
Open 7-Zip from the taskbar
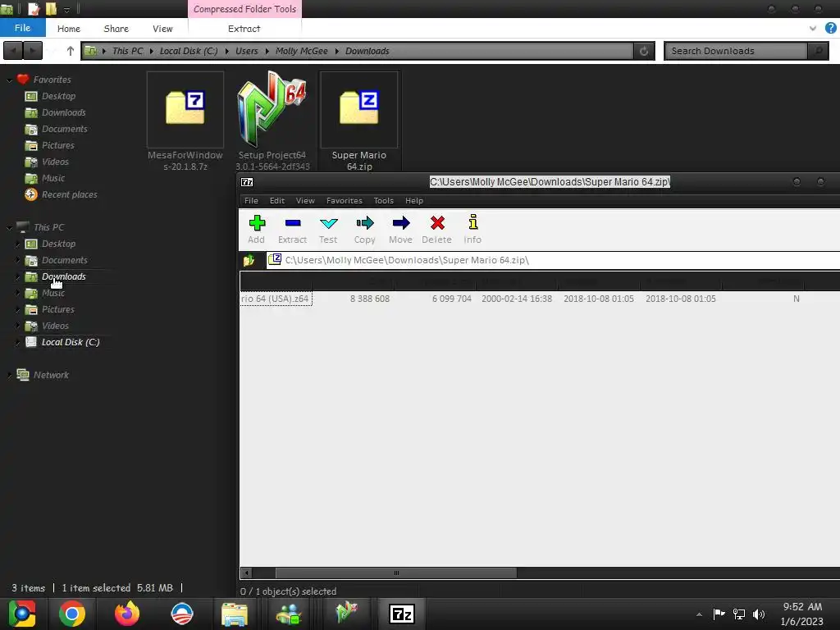pos(402,614)
